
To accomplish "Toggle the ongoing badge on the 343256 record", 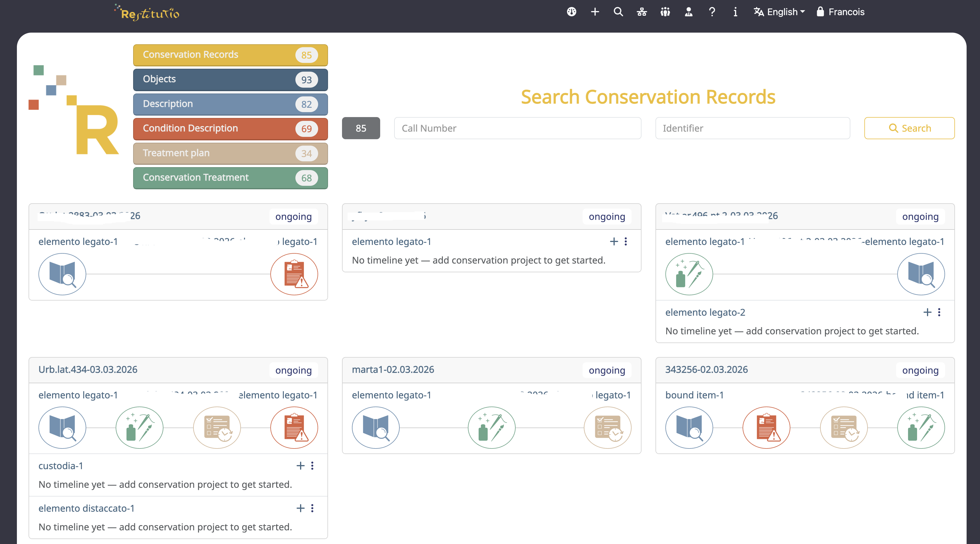I will tap(920, 370).
